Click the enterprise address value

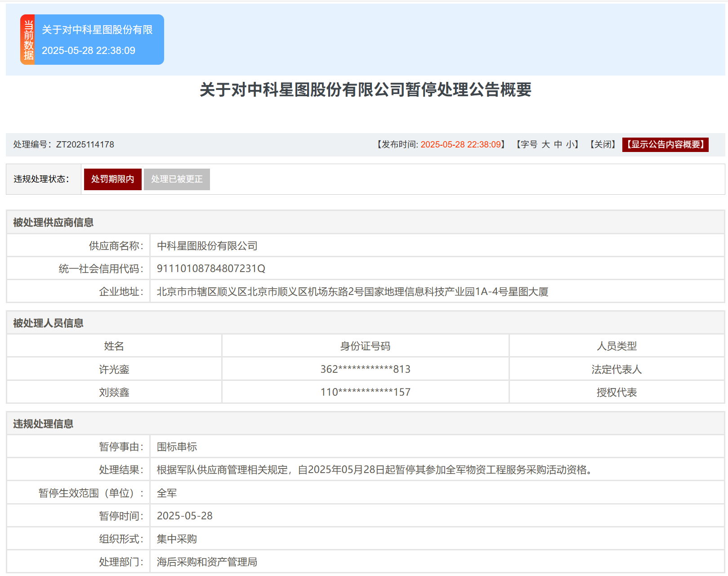tap(353, 291)
